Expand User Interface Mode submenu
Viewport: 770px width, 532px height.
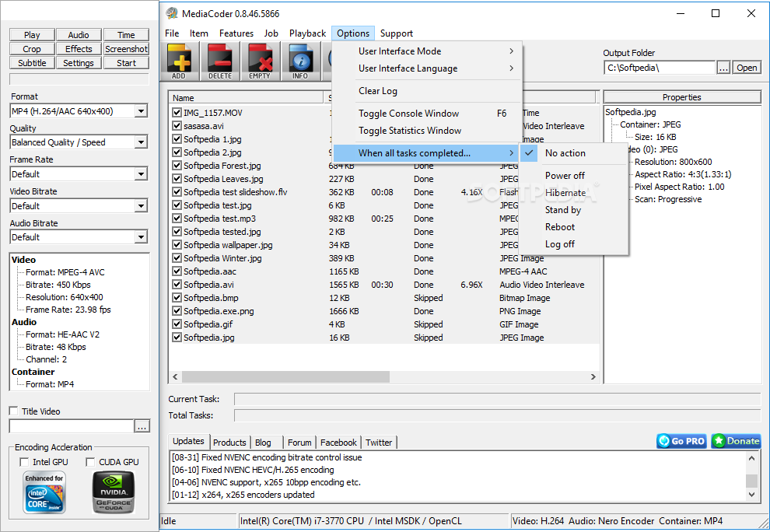point(427,51)
